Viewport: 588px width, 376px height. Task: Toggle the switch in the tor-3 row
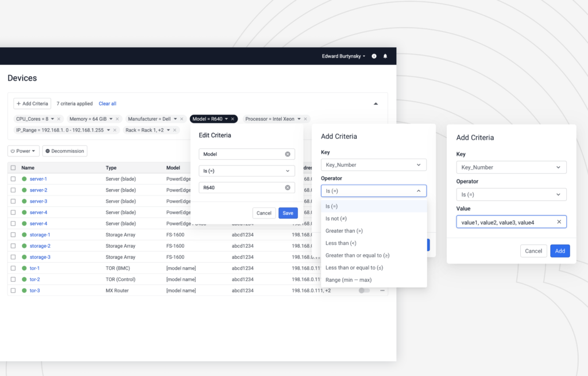(364, 290)
